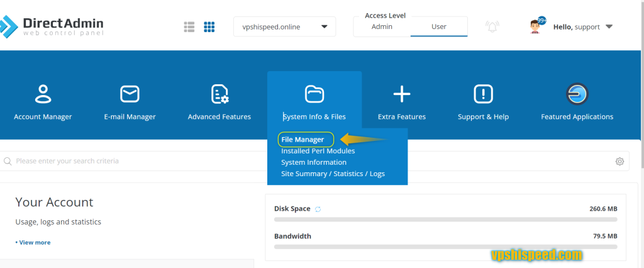Switch to grid view layout icon
Screen dimensions: 644x268
209,27
